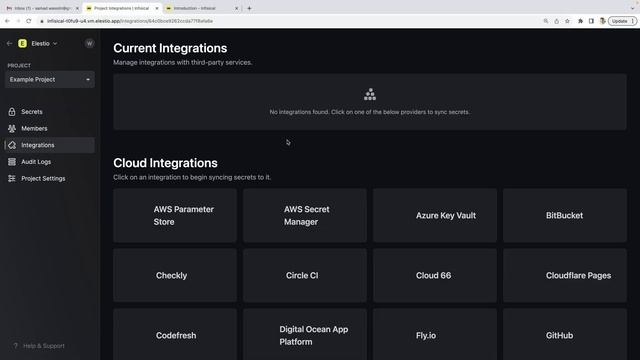
Task: Select AWS Parameter Store integration
Action: tap(175, 215)
